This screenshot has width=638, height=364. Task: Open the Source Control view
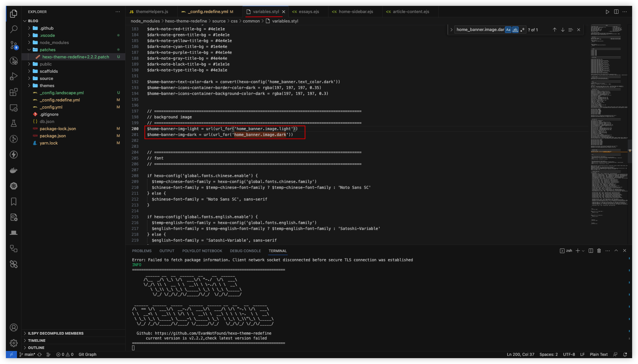(14, 45)
